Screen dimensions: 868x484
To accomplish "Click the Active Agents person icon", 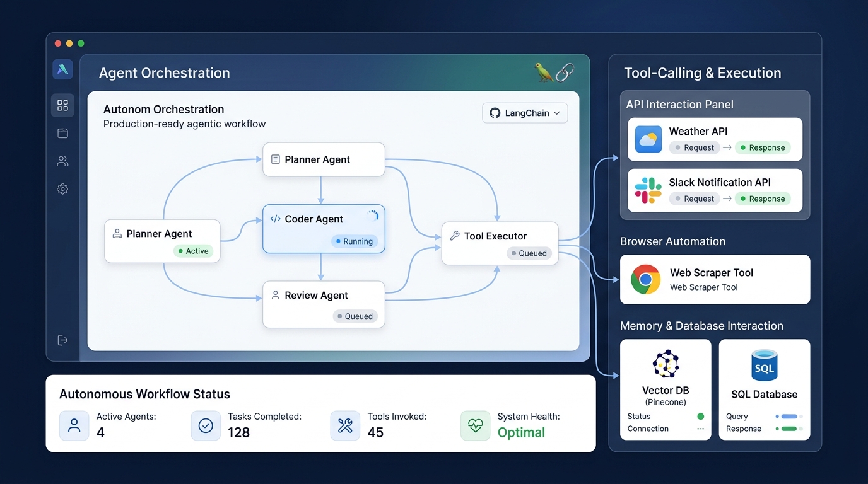I will [74, 425].
